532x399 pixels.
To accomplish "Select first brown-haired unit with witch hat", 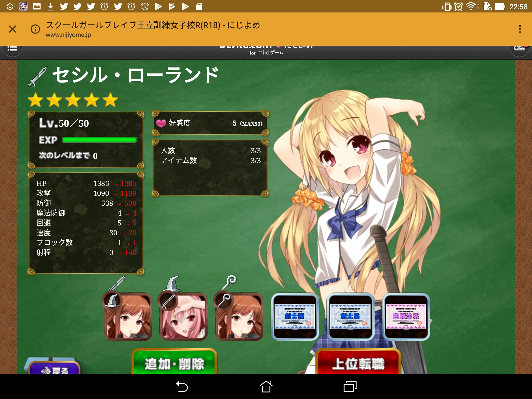I will pos(128,316).
